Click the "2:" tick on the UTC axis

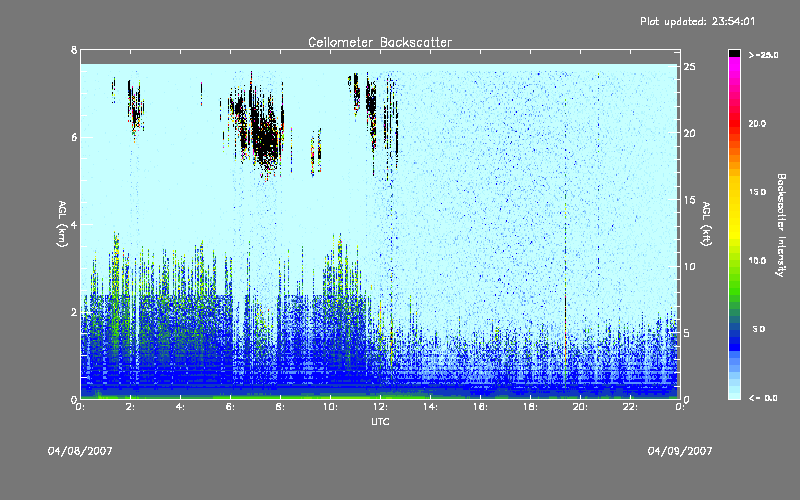(131, 407)
